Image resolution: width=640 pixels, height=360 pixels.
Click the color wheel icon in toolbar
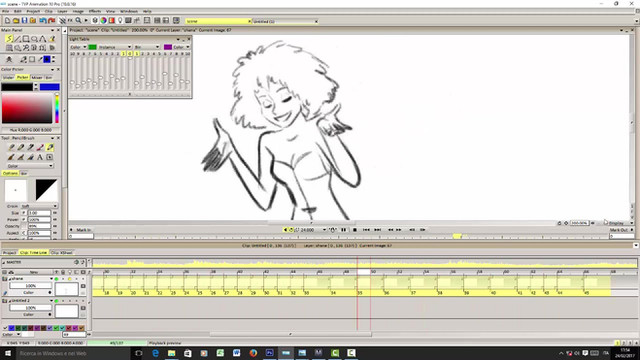tap(103, 20)
